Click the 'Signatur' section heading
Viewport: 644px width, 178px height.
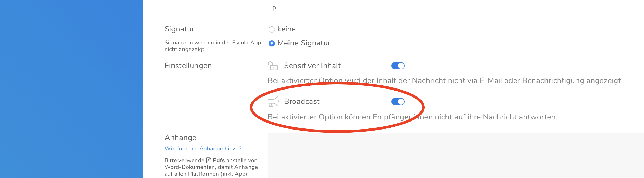coord(179,29)
